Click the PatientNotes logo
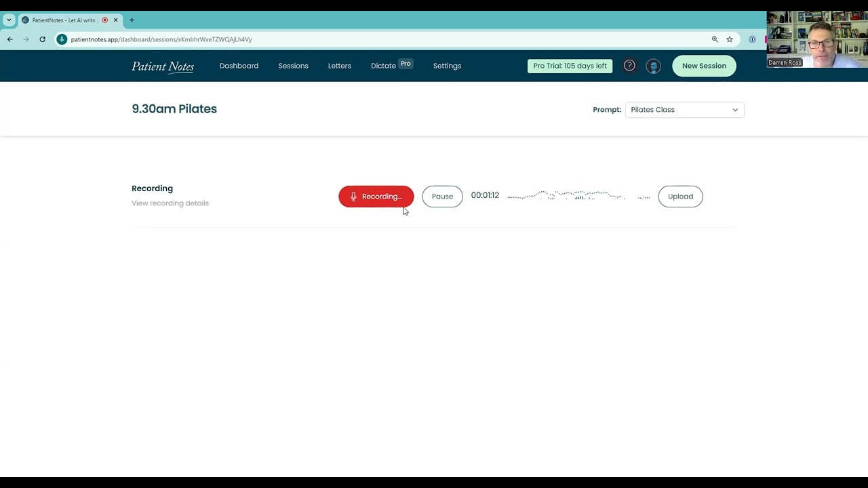The height and width of the screenshot is (488, 868). (x=162, y=66)
